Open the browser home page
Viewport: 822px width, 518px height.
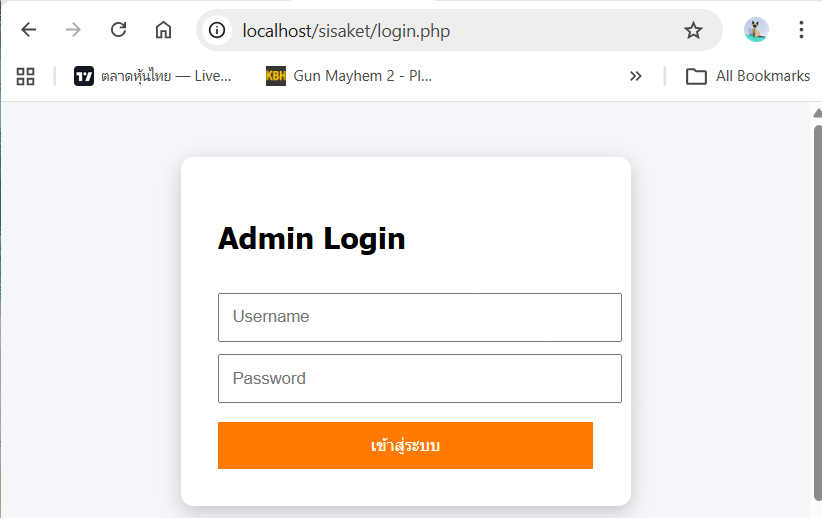(x=163, y=30)
